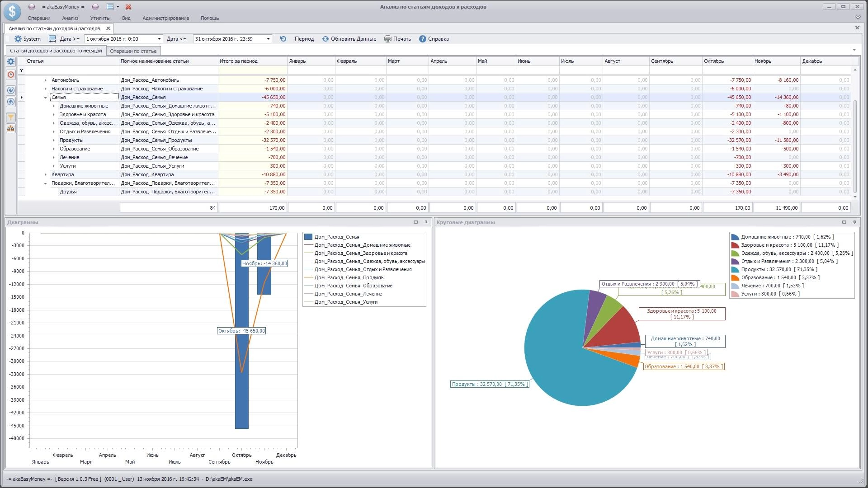Click the Продукты pie slice label

490,384
